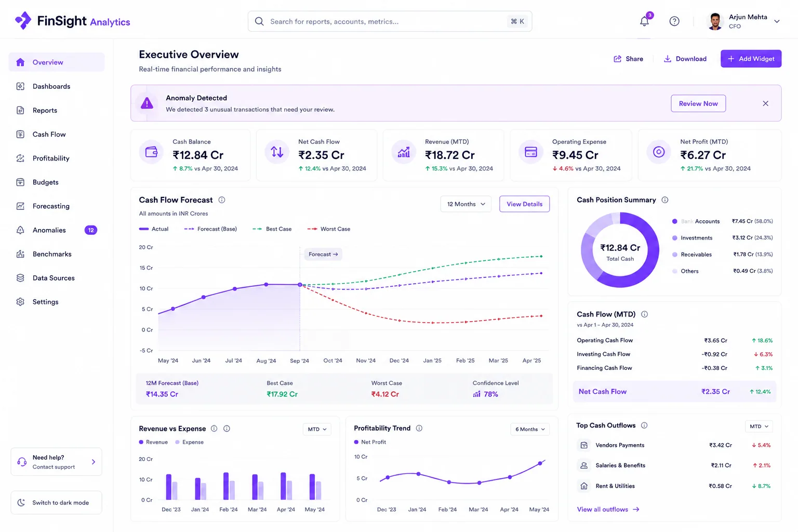The width and height of the screenshot is (798, 532).
Task: Click the Operating Expense card icon
Action: [531, 152]
